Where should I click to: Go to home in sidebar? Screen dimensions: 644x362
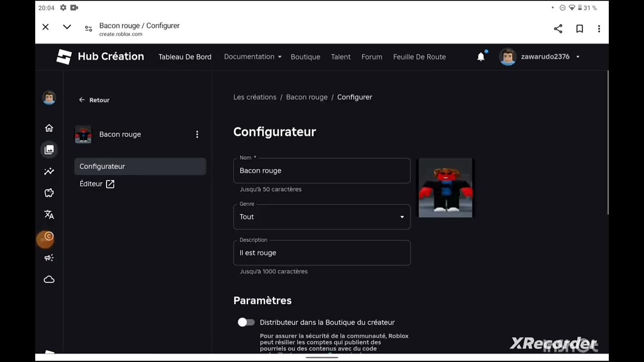pos(49,128)
